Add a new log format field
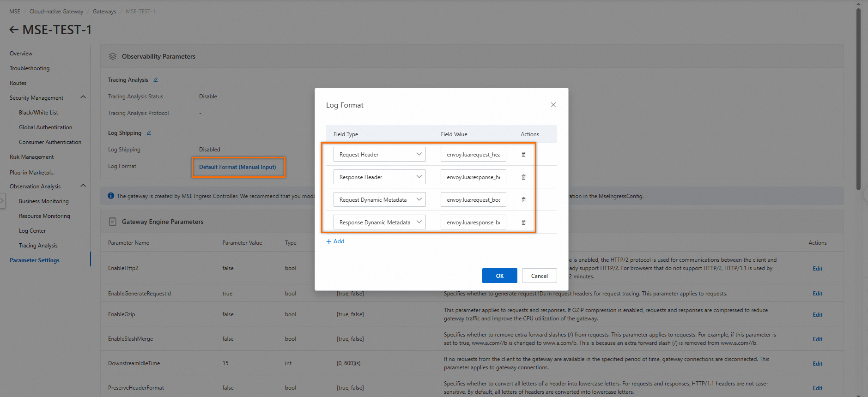Viewport: 868px width, 397px height. (x=335, y=241)
